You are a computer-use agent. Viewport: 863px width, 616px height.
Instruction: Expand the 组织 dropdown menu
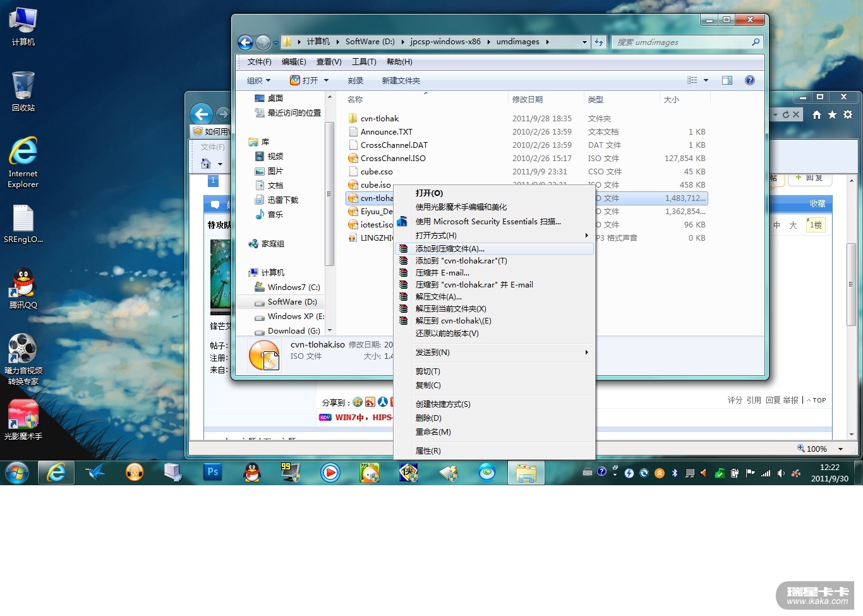tap(258, 81)
